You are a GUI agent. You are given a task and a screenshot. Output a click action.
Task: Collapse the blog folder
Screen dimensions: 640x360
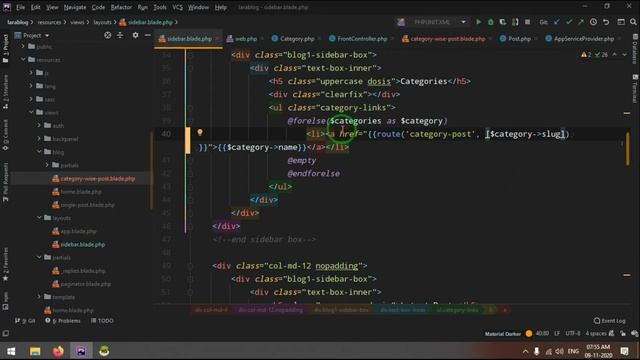39,152
